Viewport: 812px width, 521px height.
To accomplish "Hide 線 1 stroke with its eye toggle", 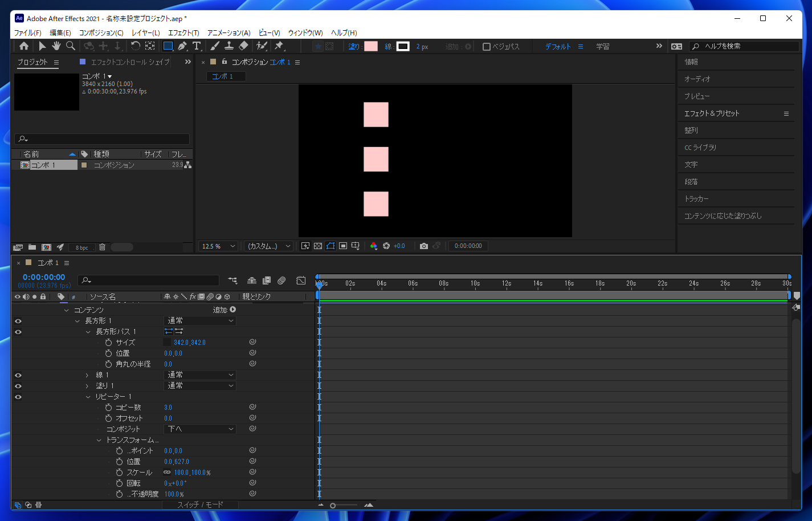I will 18,375.
